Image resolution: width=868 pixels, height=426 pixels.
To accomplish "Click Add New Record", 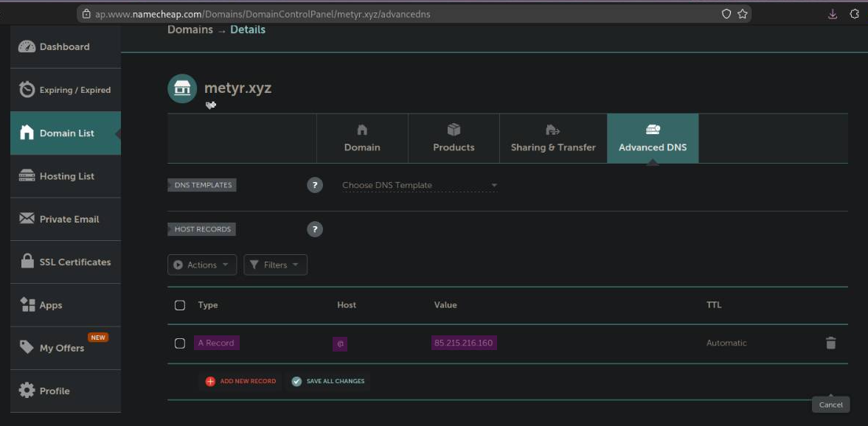I will coord(240,381).
